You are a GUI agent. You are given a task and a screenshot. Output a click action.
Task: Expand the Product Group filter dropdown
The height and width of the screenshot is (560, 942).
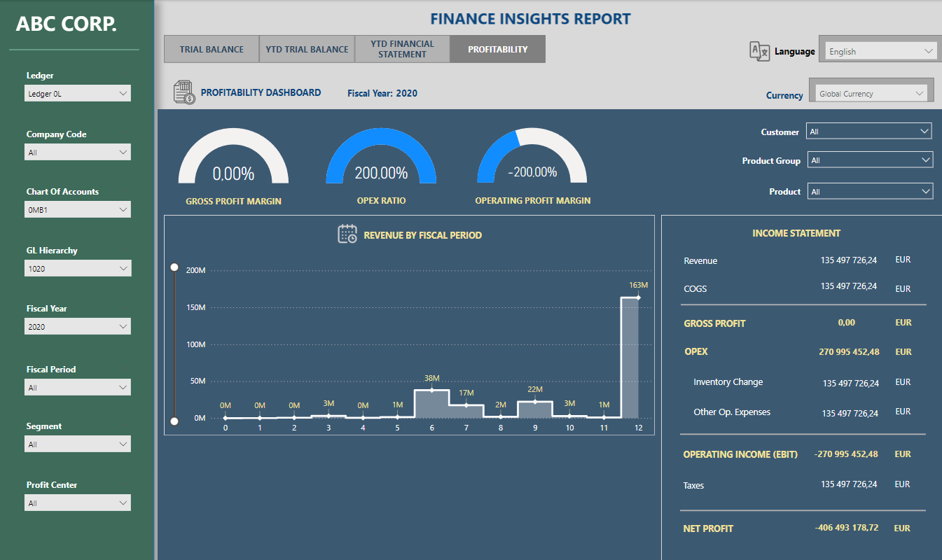[x=870, y=160]
